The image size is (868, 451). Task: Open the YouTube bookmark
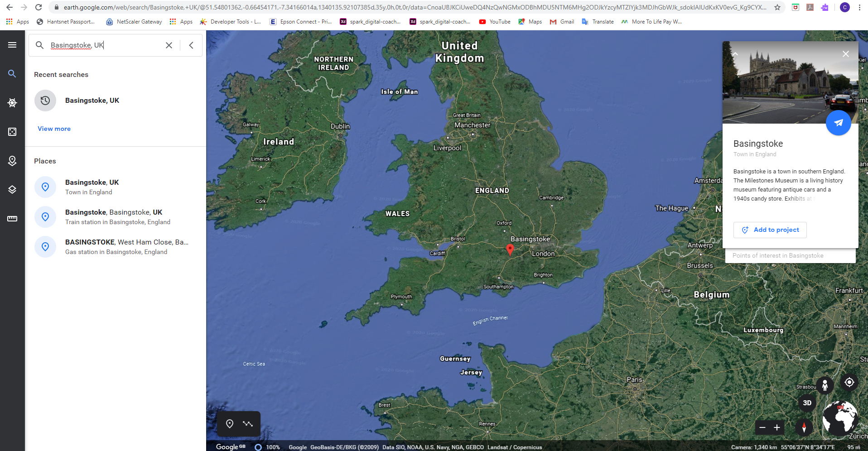coord(495,22)
